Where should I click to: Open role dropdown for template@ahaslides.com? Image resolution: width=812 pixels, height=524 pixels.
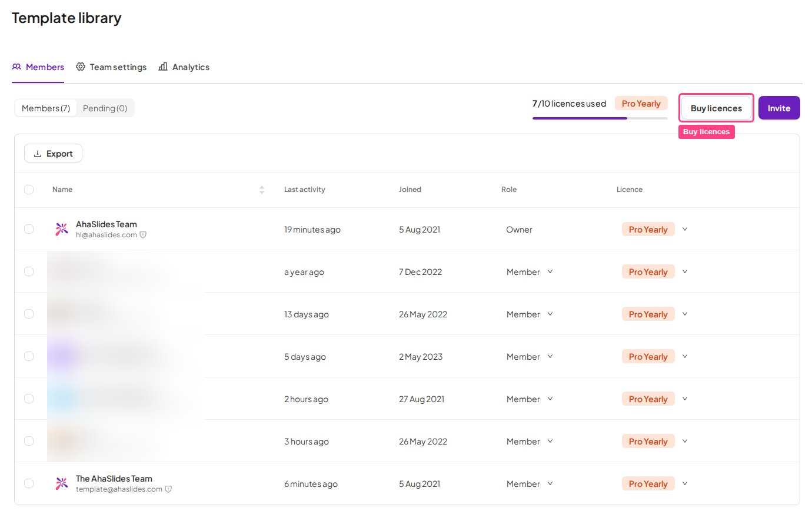pos(530,484)
